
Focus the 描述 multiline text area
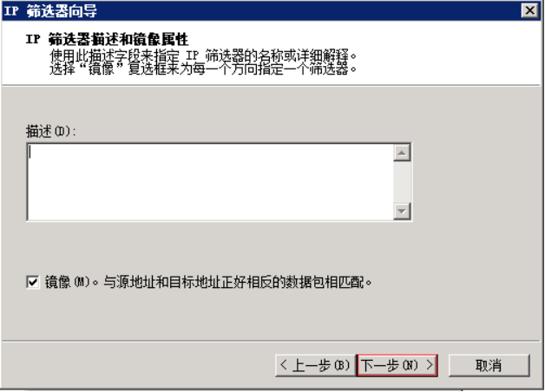point(211,182)
